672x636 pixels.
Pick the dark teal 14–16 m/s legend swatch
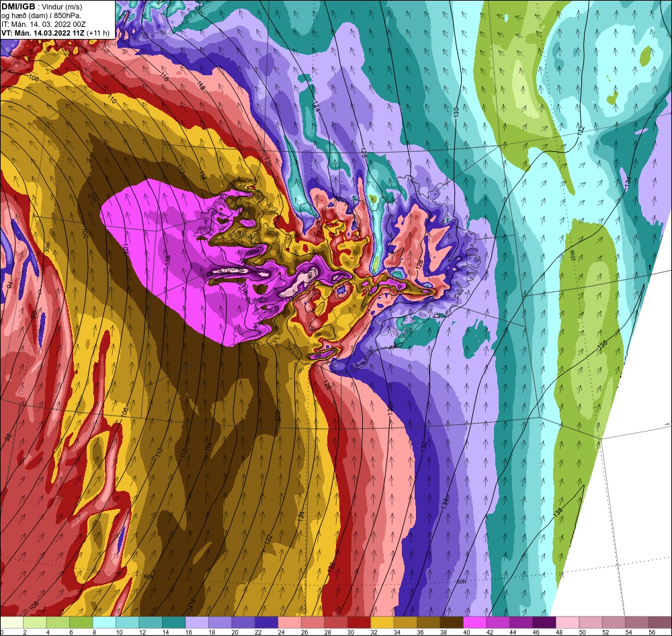coord(173,623)
